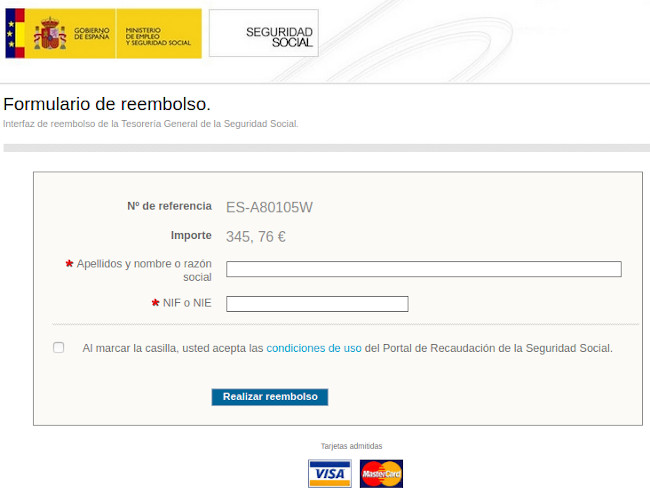Open the condiciones de uso link
Viewport: 650px width, 503px height.
314,348
